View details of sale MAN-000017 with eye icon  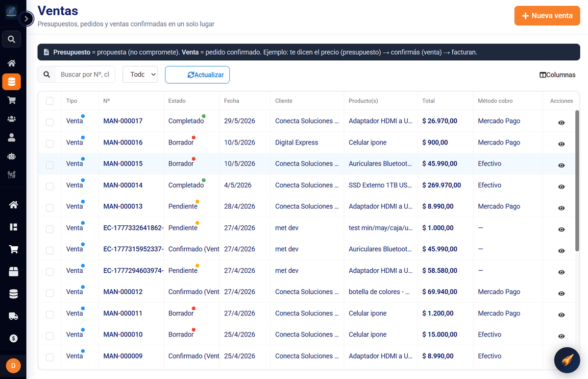562,122
